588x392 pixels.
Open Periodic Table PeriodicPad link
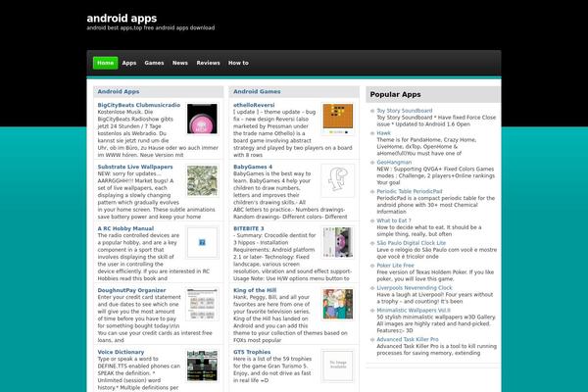[409, 191]
